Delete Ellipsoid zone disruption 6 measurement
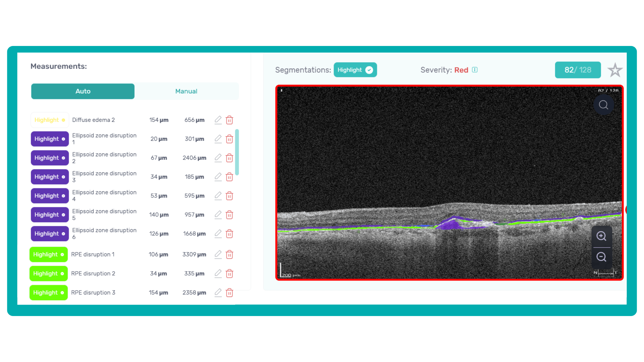This screenshot has width=644, height=362. (x=229, y=234)
